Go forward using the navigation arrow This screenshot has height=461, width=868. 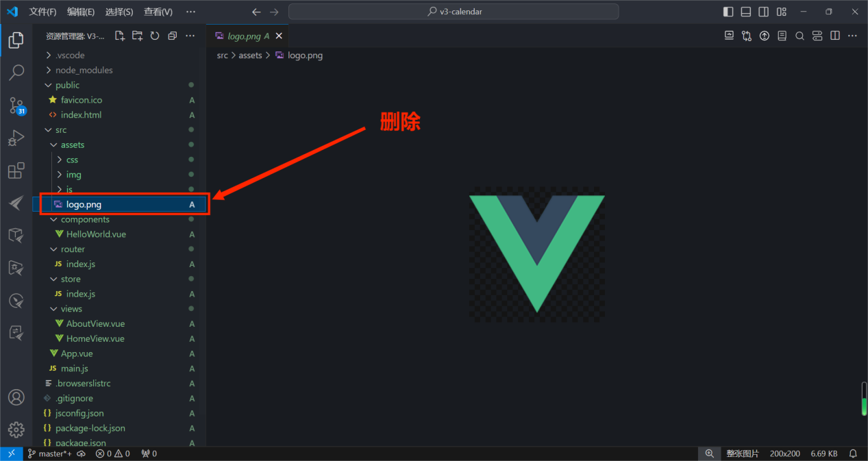[274, 12]
